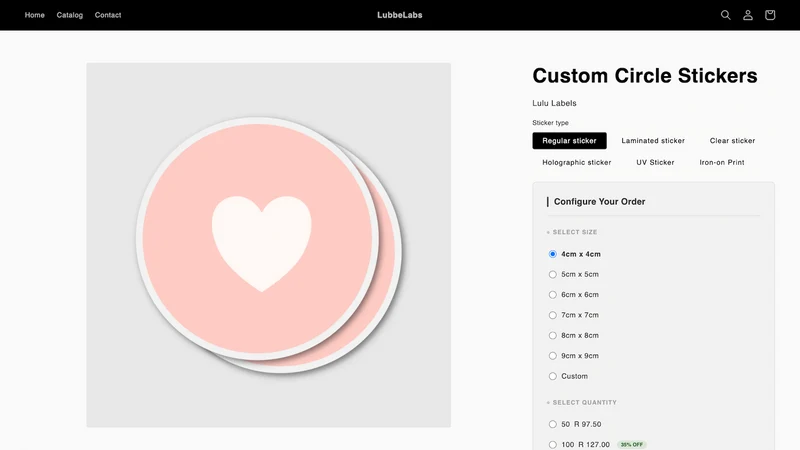This screenshot has width=800, height=450.
Task: Choose the Custom size option
Action: click(x=553, y=377)
